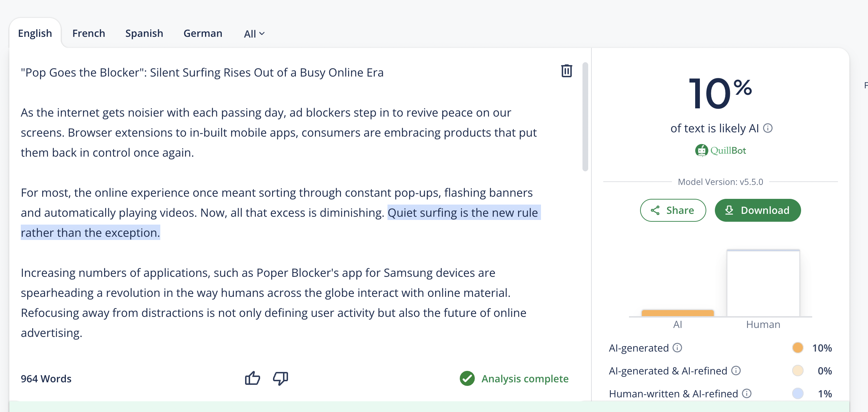Click the trash icon to delete text
Screen dimensions: 868x412
click(x=566, y=71)
